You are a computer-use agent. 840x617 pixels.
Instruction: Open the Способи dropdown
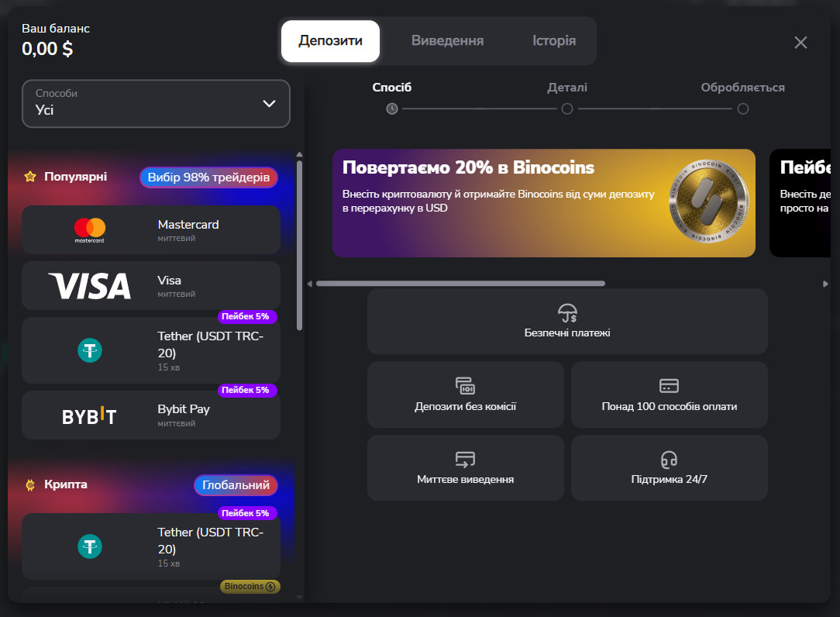click(156, 104)
